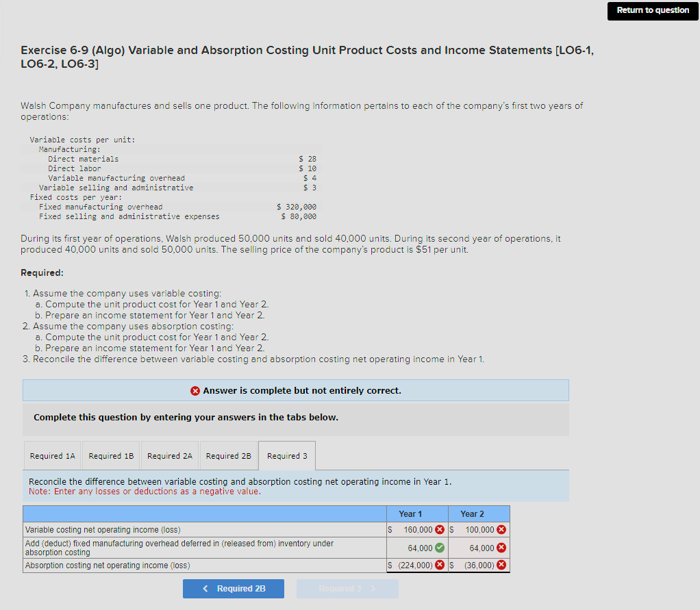Click the red X in the absorption costing row
This screenshot has width=700, height=610.
pos(438,565)
